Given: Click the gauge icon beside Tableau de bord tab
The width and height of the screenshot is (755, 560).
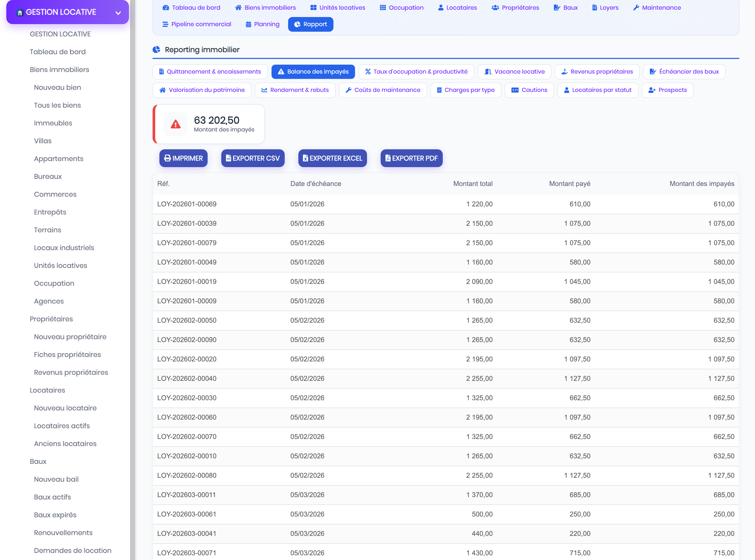Looking at the screenshot, I should [x=165, y=7].
